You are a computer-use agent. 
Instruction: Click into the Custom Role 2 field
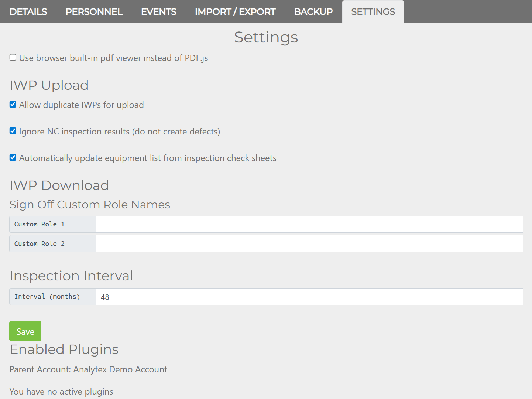point(309,244)
